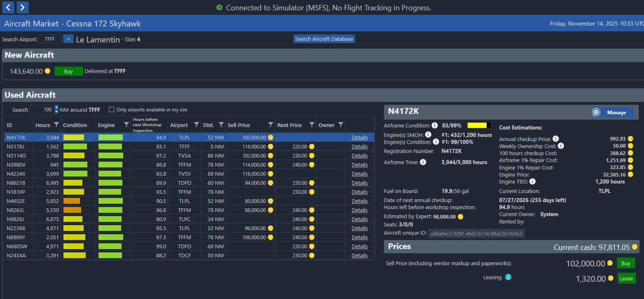Click info icon beside Weekly Ownership Cost
Image resolution: width=644 pixels, height=299 pixels.
(x=561, y=146)
